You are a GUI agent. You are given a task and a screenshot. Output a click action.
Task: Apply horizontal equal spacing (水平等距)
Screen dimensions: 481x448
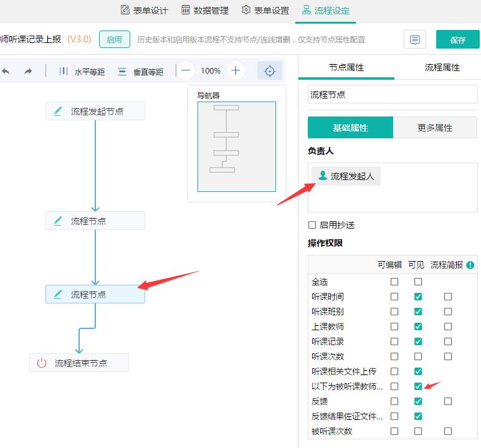[82, 72]
